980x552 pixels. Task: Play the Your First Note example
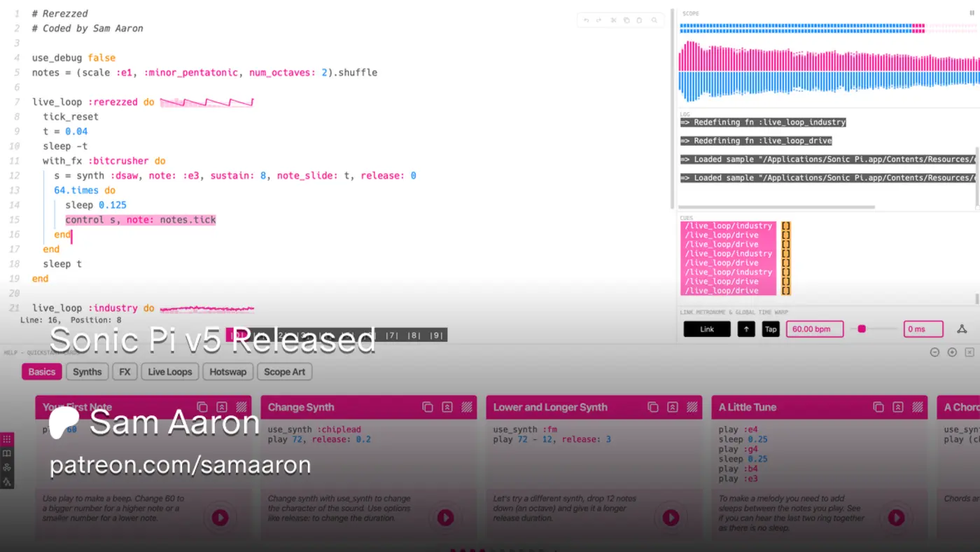(x=220, y=518)
